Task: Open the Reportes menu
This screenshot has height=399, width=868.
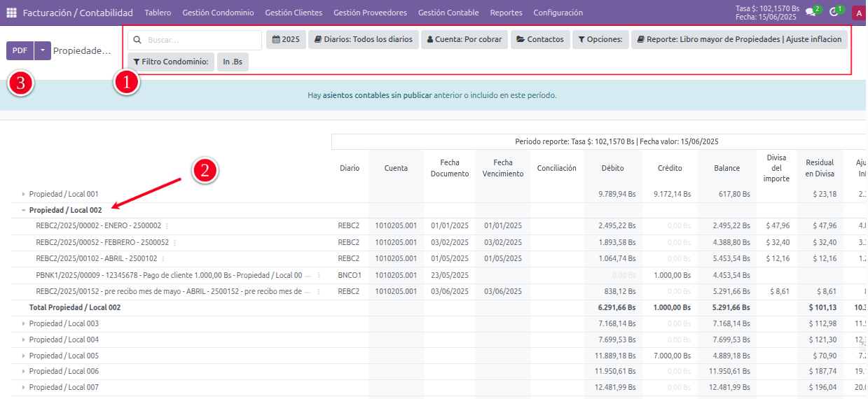Action: (x=506, y=13)
